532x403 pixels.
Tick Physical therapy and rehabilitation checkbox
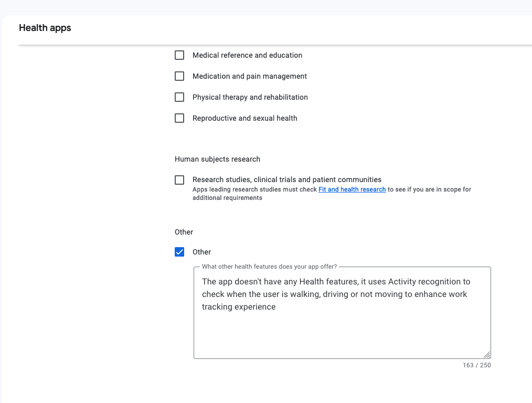click(179, 98)
